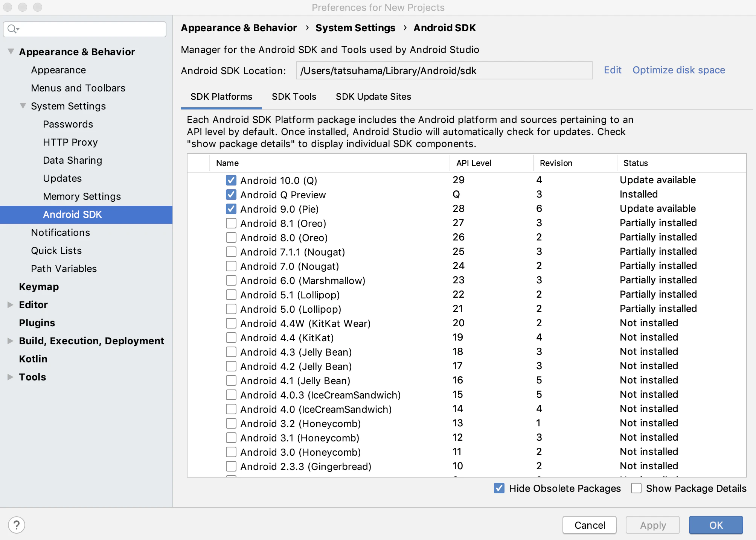Open Keymap settings
This screenshot has height=540, width=756.
(x=39, y=286)
